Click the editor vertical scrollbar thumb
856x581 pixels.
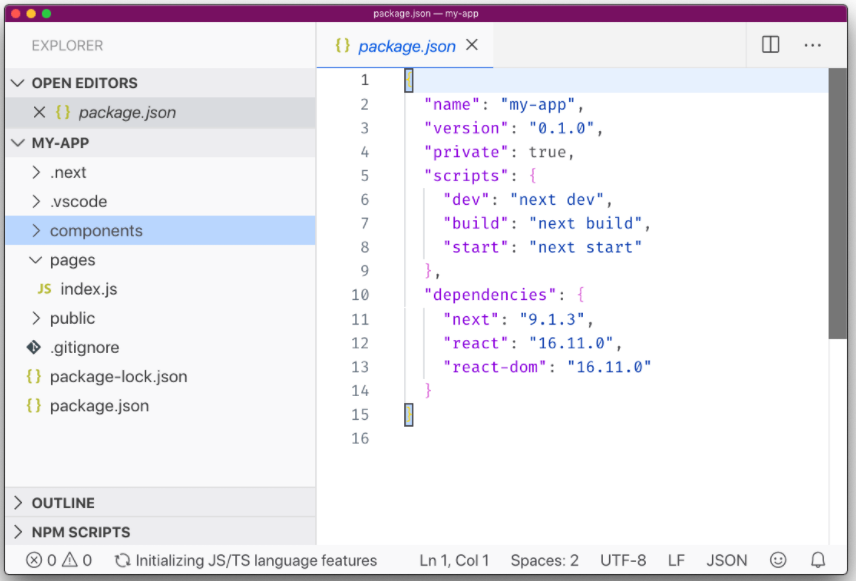pyautogui.click(x=837, y=203)
